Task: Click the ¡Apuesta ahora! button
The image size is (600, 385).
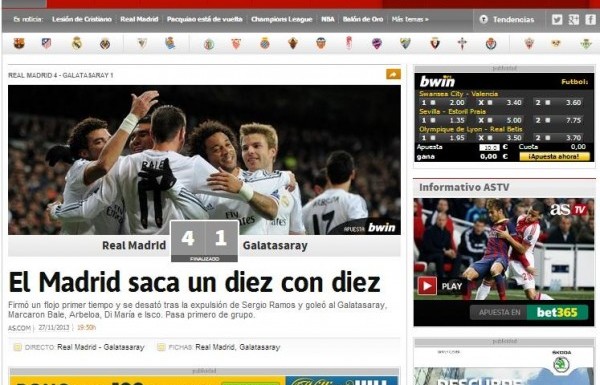Action: pos(554,157)
